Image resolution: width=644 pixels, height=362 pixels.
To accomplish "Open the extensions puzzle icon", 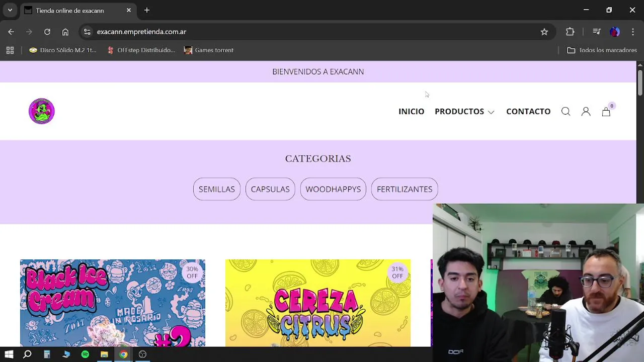I will pyautogui.click(x=570, y=32).
